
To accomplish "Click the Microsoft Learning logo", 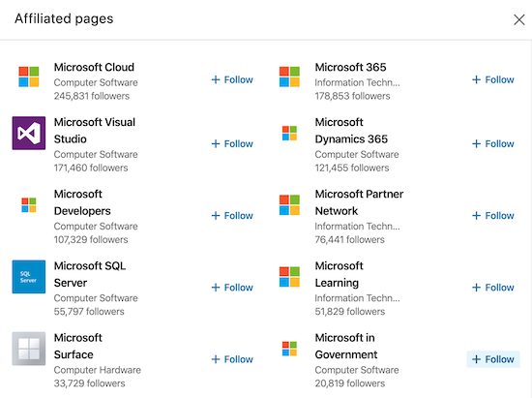I will click(x=289, y=277).
